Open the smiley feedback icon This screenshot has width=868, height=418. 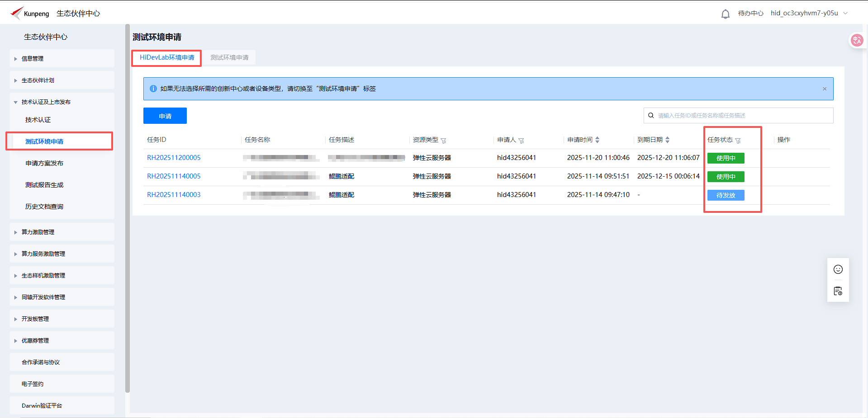(838, 269)
